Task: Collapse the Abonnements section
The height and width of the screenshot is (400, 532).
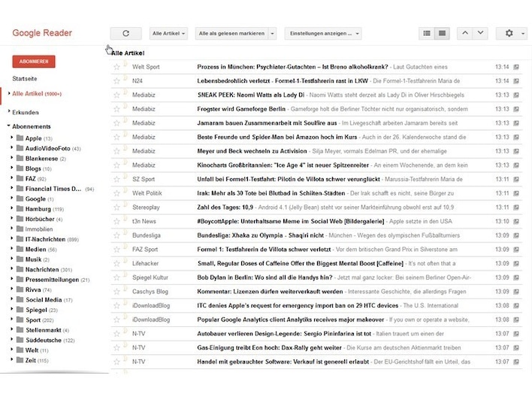Action: 9,126
